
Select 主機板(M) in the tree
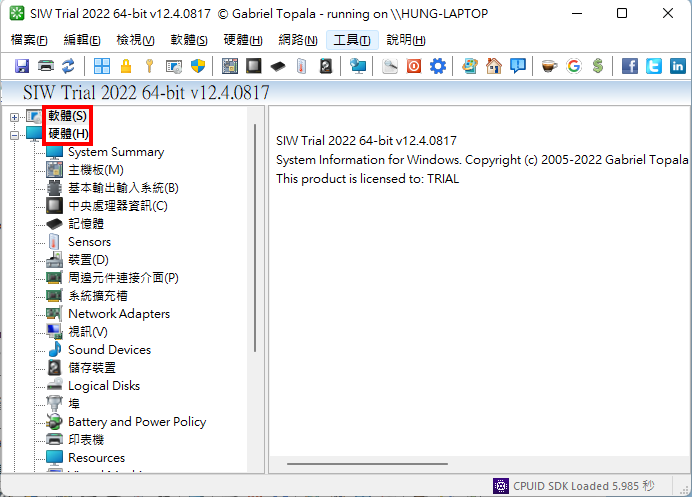click(x=96, y=170)
